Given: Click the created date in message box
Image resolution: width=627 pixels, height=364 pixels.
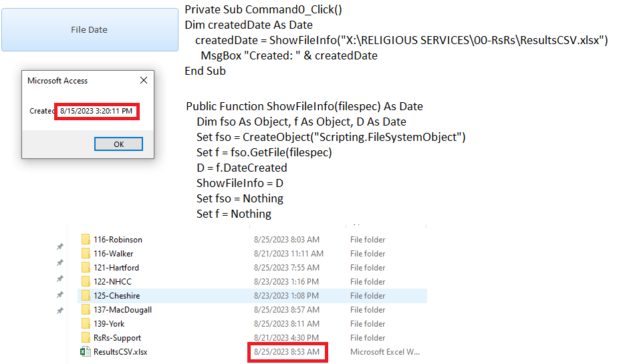Looking at the screenshot, I should click(96, 111).
